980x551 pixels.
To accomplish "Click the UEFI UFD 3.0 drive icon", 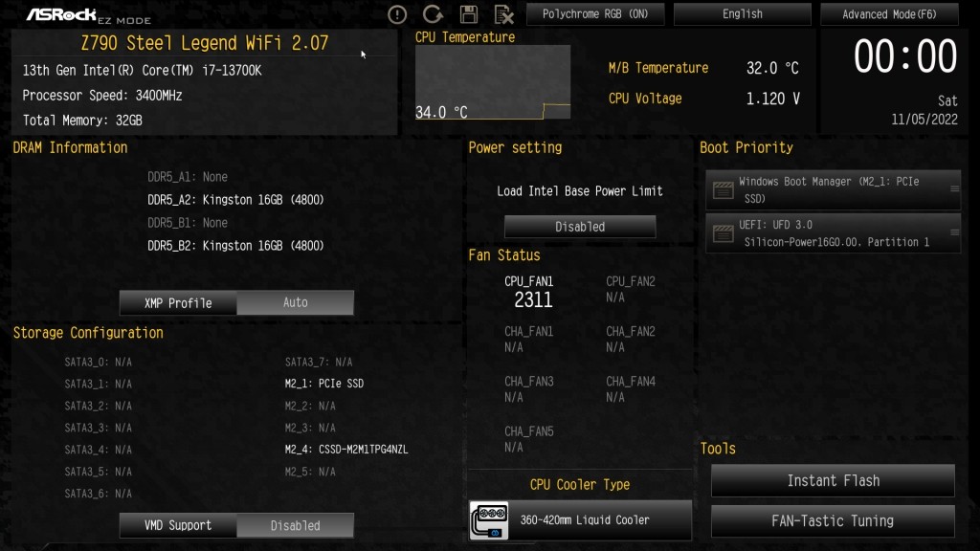I will (x=724, y=233).
